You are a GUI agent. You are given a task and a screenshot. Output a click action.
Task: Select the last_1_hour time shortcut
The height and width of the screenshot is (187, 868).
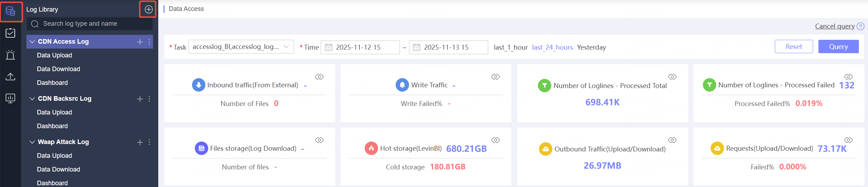pos(510,47)
